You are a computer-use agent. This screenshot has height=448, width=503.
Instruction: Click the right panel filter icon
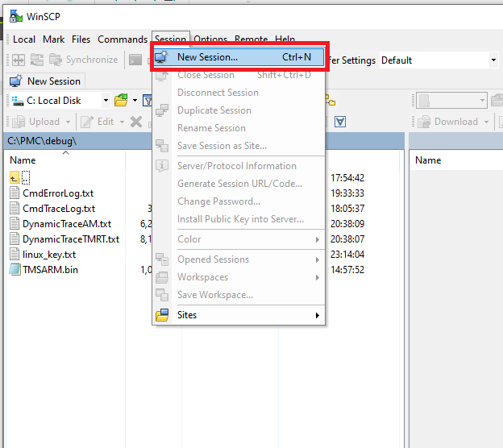click(x=340, y=122)
